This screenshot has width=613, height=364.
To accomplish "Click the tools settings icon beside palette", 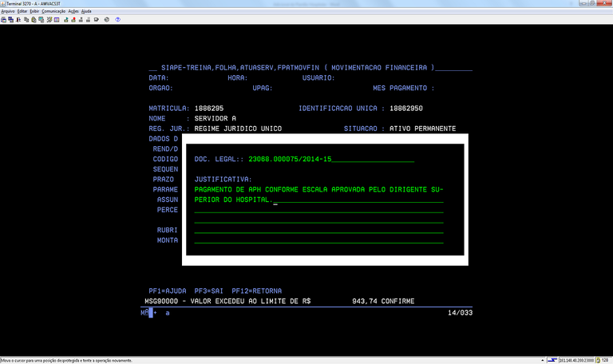I will click(x=49, y=20).
